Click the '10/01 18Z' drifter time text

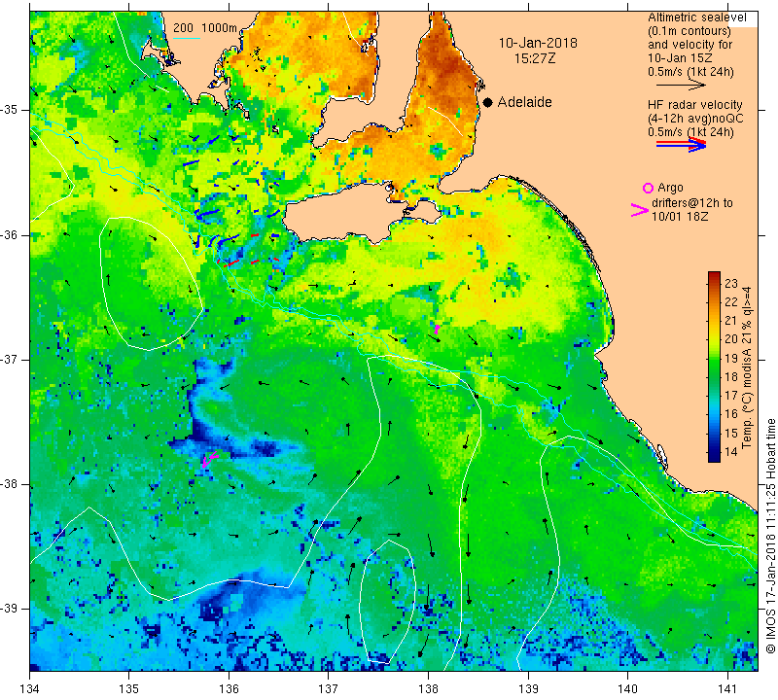(680, 216)
